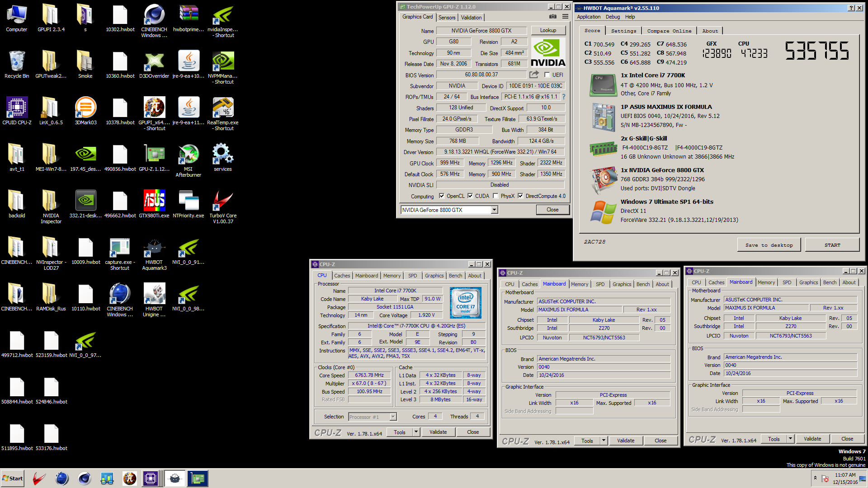Toggle UEFI checkbox in GPU-Z
The image size is (868, 488).
[547, 75]
